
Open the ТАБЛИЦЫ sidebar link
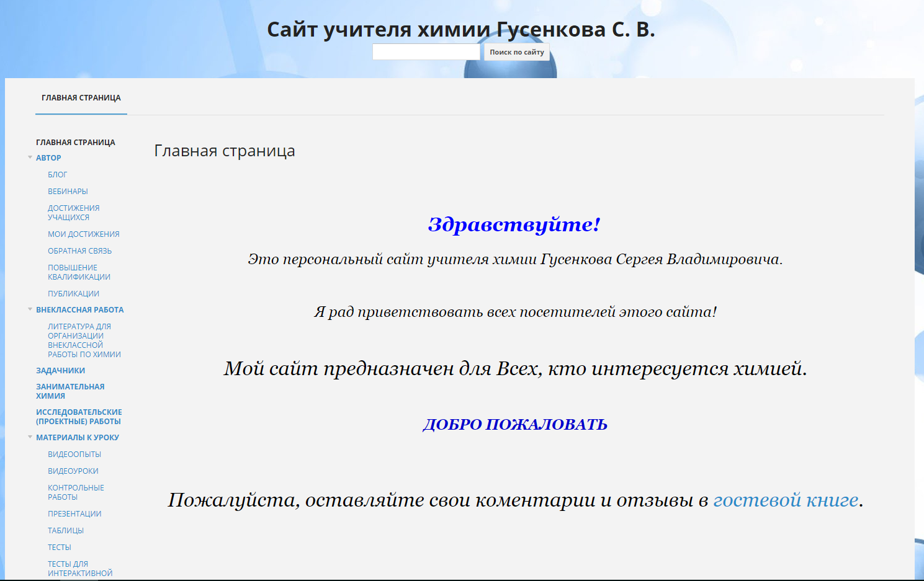[x=66, y=531]
